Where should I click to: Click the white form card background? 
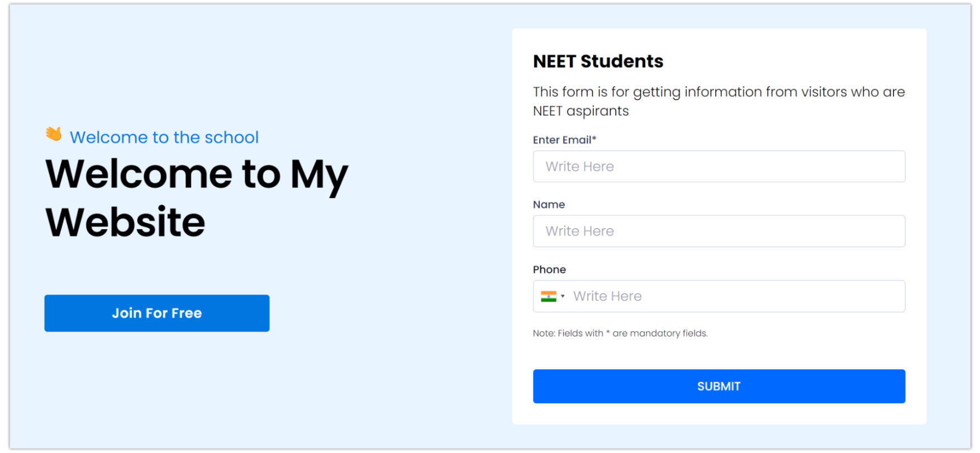tap(719, 352)
